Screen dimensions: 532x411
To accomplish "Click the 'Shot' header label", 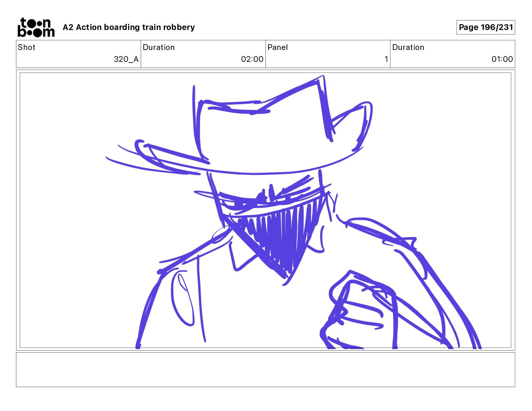I will [x=26, y=47].
